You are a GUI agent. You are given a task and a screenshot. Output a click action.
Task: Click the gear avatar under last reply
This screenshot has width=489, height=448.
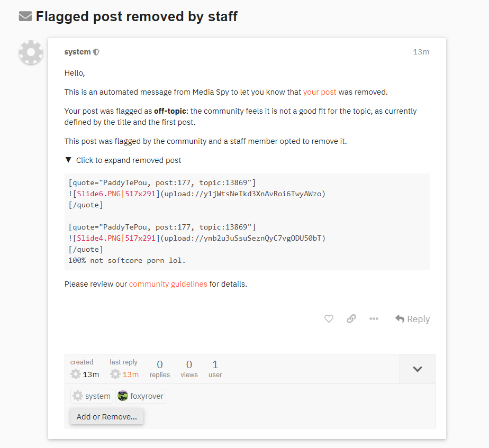coord(115,374)
